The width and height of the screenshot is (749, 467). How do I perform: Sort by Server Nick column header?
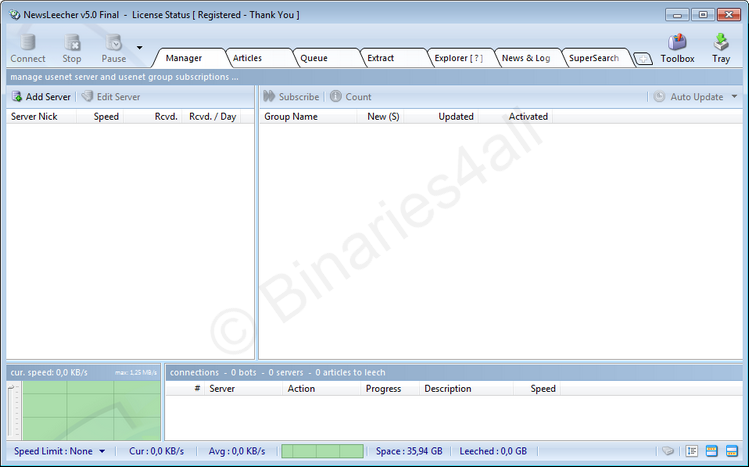click(x=41, y=117)
